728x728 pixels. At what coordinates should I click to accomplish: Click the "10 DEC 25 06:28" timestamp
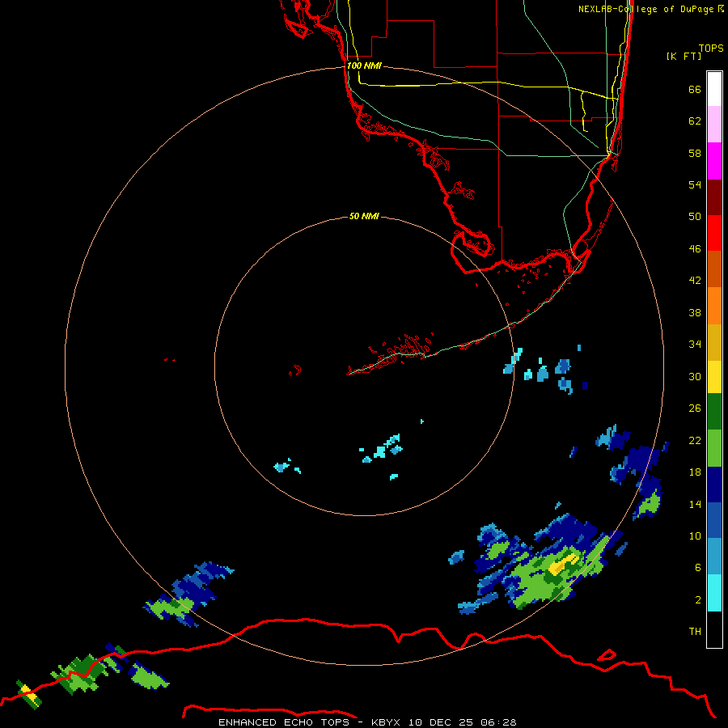click(x=463, y=722)
